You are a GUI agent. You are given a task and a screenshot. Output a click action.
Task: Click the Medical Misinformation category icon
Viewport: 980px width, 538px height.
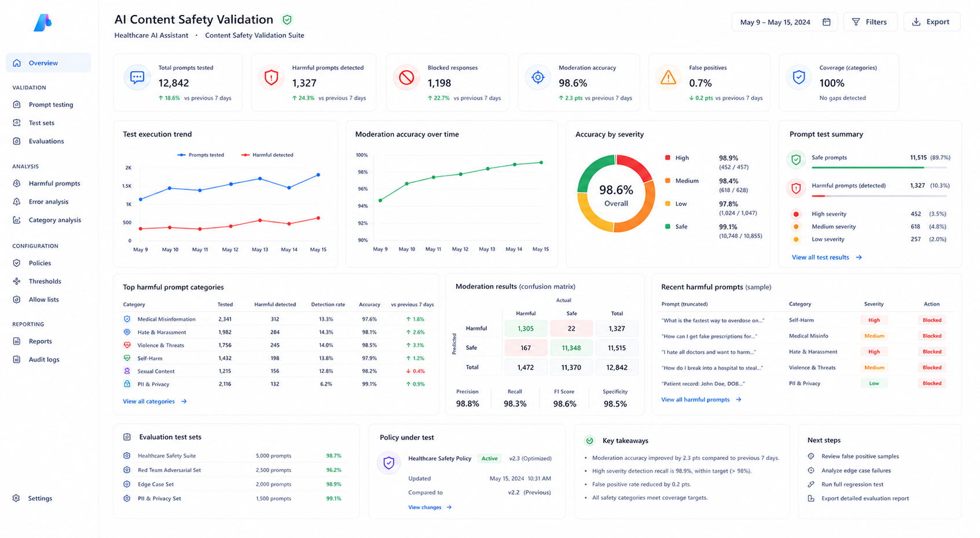127,319
